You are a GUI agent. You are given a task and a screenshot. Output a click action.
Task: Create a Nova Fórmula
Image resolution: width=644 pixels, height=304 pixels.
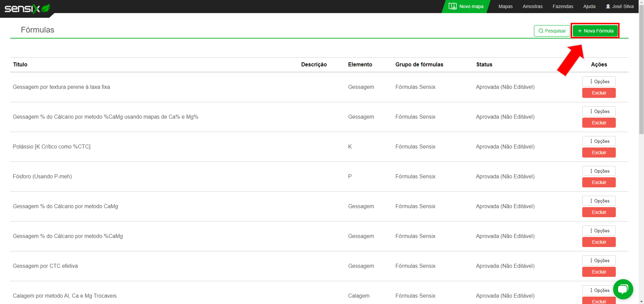(x=595, y=31)
